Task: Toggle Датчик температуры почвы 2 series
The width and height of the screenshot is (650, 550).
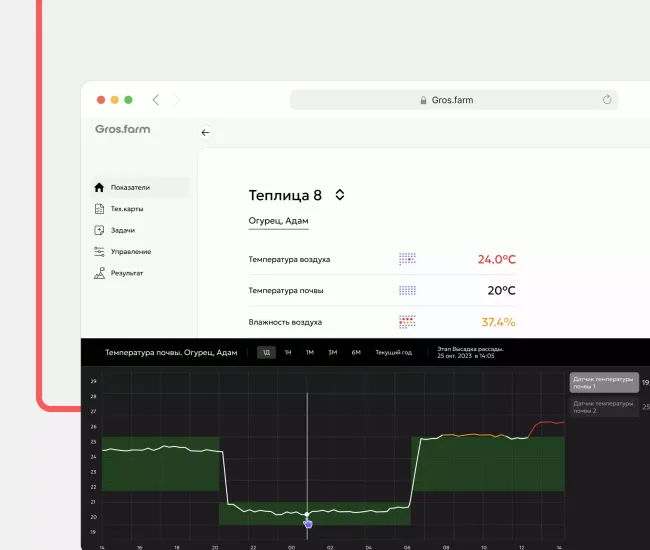Action: click(604, 407)
